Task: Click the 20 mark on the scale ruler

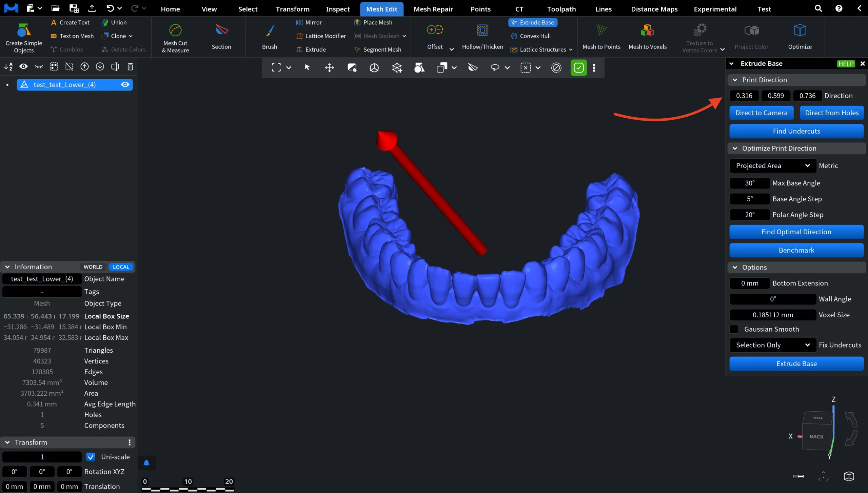Action: pyautogui.click(x=229, y=481)
